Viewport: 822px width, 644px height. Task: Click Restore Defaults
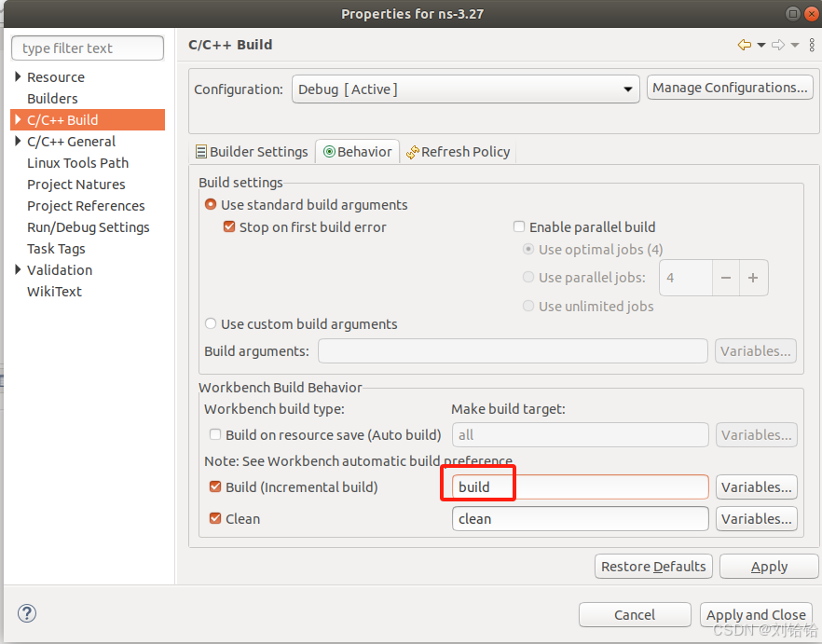pos(652,566)
